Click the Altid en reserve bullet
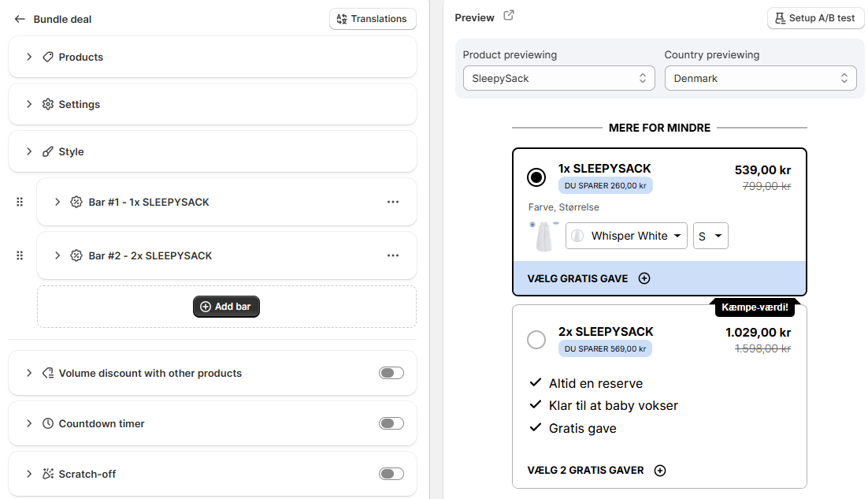 tap(595, 383)
